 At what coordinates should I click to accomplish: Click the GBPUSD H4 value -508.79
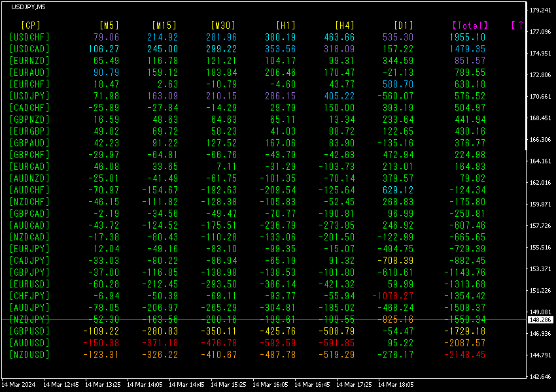tap(336, 331)
